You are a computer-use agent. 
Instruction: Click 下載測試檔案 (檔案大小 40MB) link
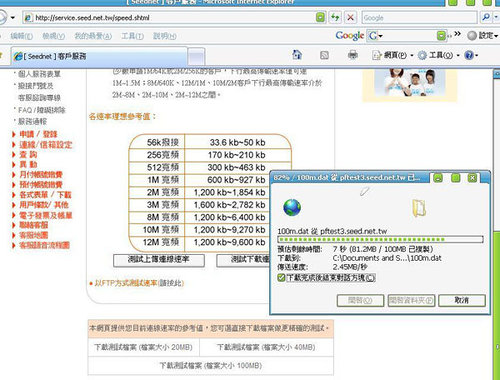point(266,347)
